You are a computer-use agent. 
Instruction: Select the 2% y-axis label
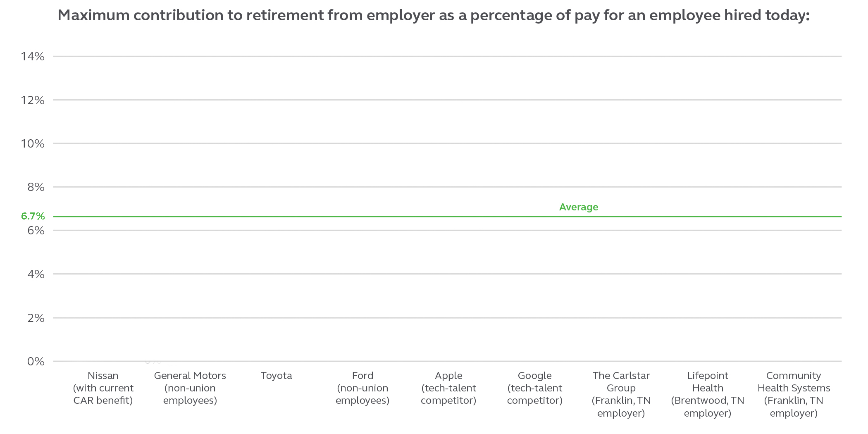(x=36, y=318)
